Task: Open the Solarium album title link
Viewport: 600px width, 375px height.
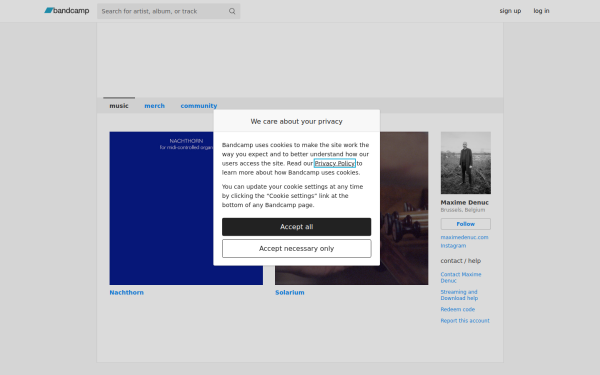Action: [290, 292]
